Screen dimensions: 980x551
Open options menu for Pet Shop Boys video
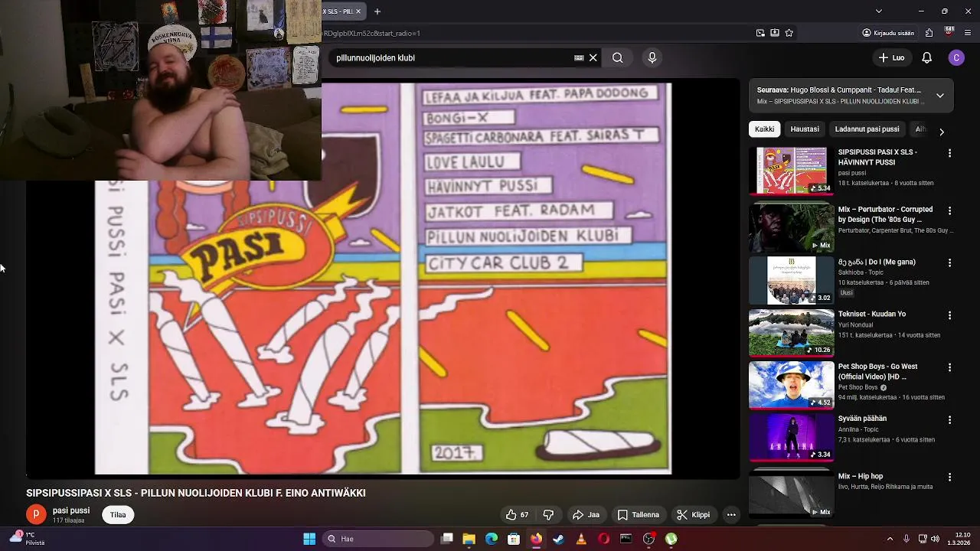tap(949, 367)
